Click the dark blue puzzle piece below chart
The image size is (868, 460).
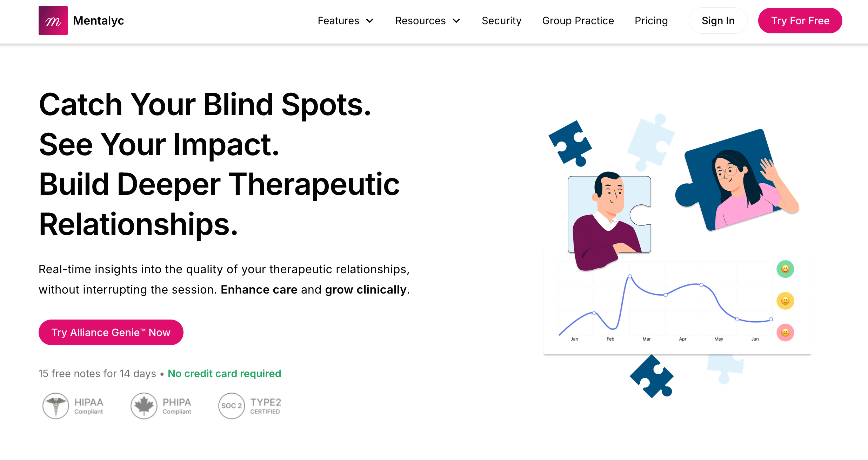point(652,376)
